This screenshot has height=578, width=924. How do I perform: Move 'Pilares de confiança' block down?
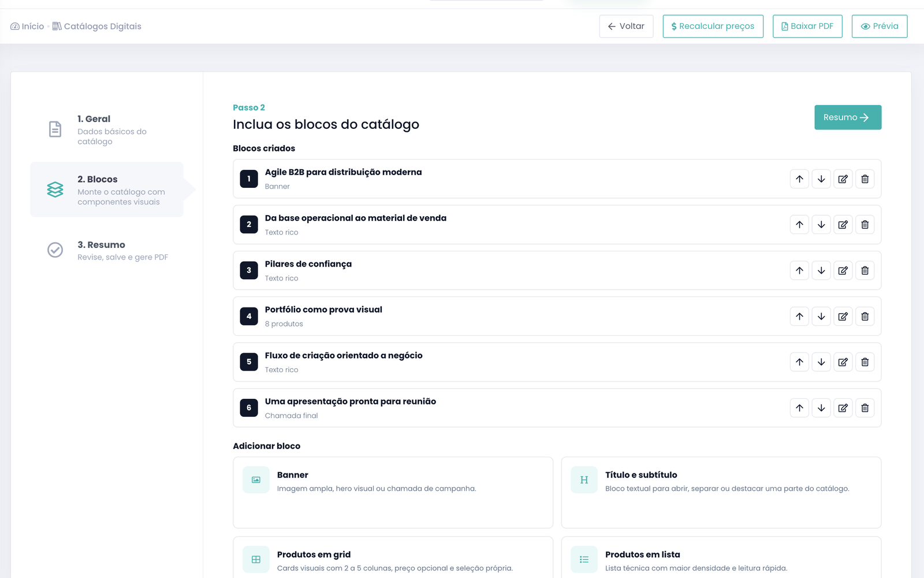(x=821, y=271)
